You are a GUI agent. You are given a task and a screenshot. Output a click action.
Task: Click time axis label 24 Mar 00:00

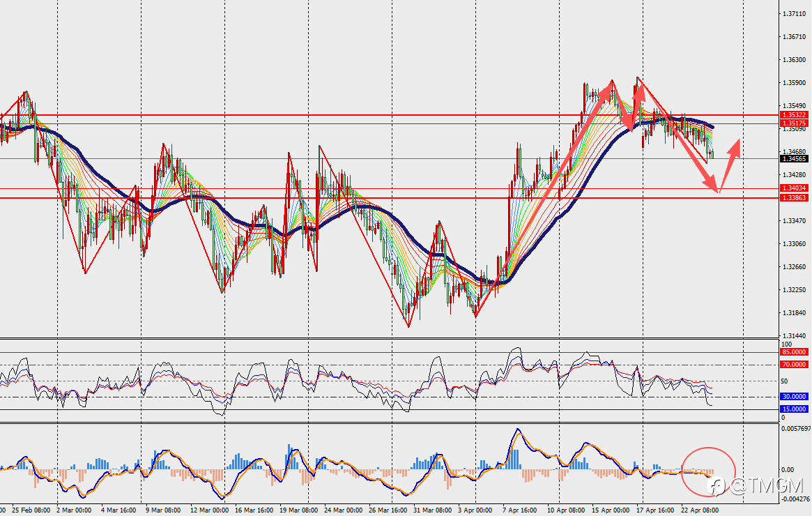[x=344, y=510]
